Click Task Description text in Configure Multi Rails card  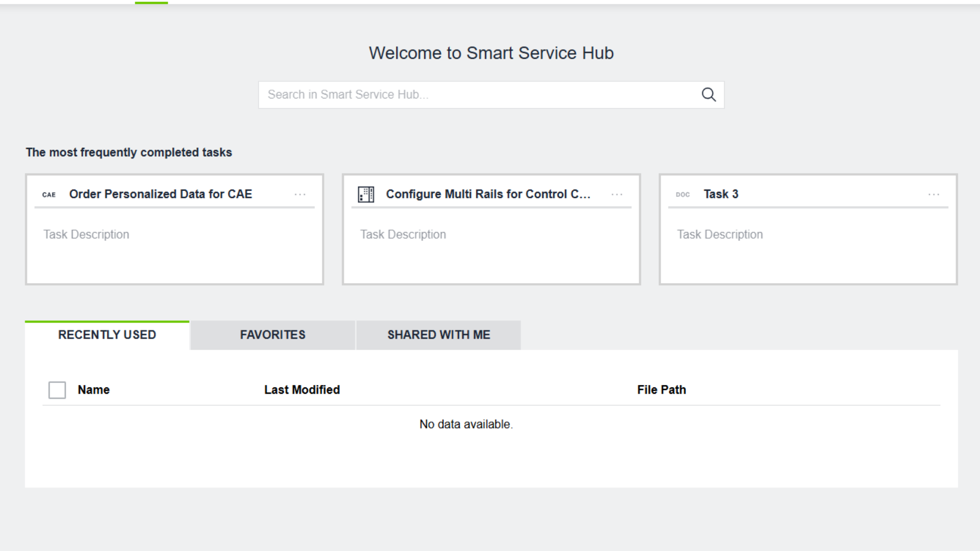point(403,235)
